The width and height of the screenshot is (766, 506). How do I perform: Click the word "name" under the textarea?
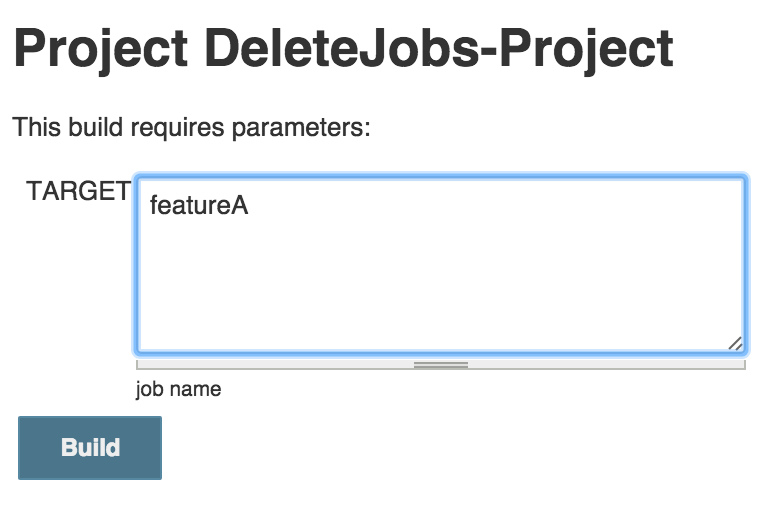pyautogui.click(x=195, y=390)
